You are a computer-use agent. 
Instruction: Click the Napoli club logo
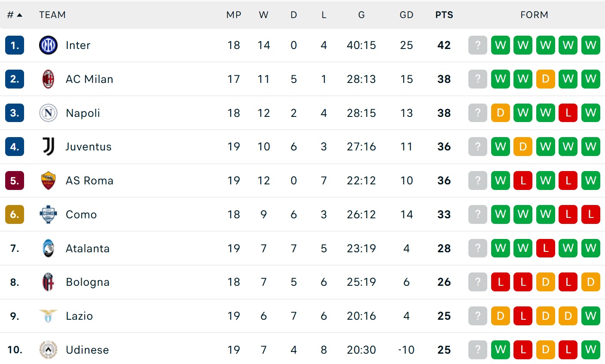48,113
